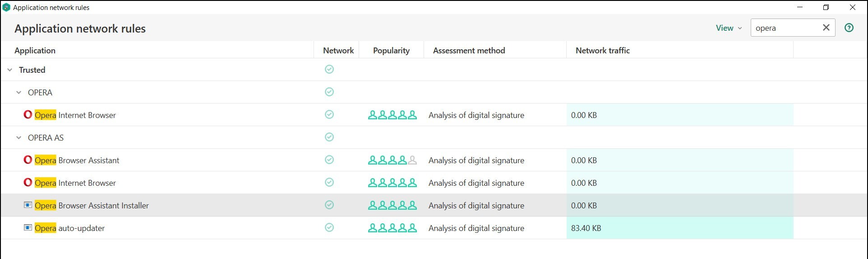Click the Kaspersky title bar icon

coord(6,7)
